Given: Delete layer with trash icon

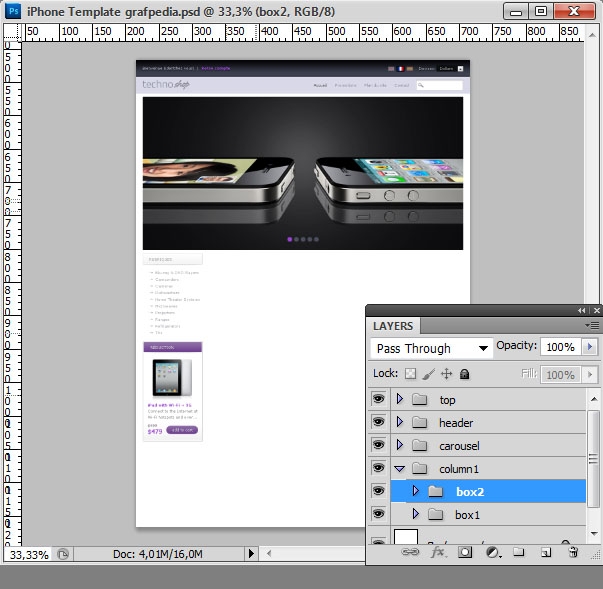Looking at the screenshot, I should 573,552.
